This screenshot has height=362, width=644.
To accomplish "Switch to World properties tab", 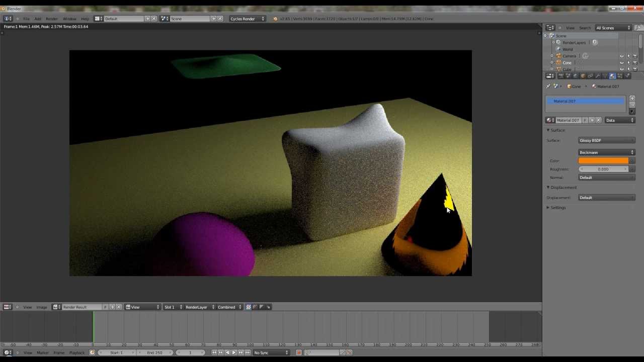I will click(576, 76).
